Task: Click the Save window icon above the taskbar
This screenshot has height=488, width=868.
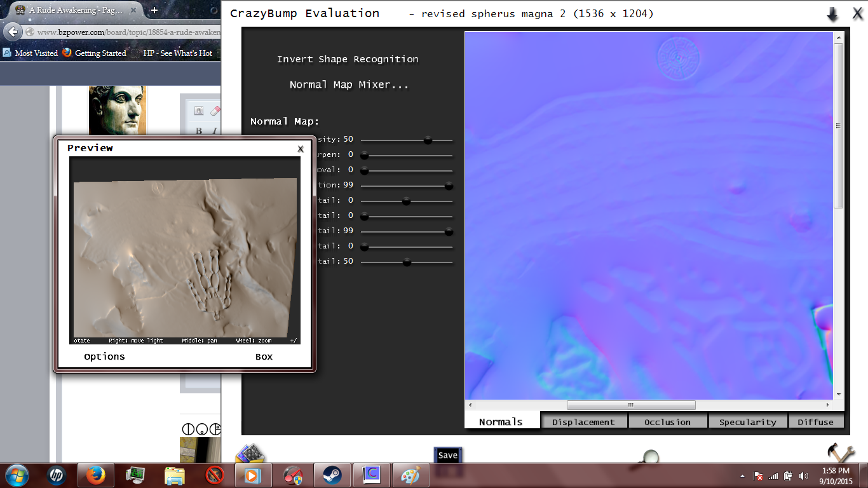Action: [x=448, y=455]
